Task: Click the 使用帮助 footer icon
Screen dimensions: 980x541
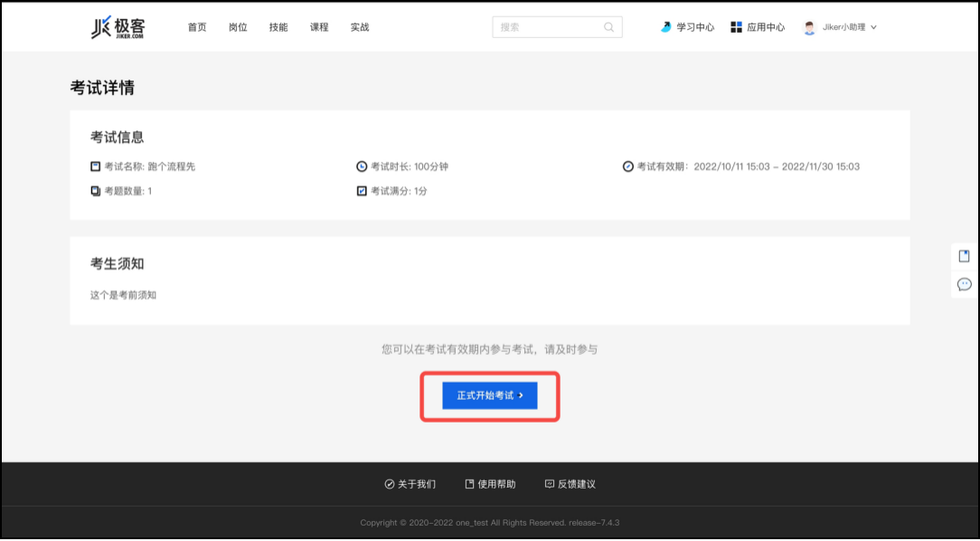Action: click(x=469, y=484)
